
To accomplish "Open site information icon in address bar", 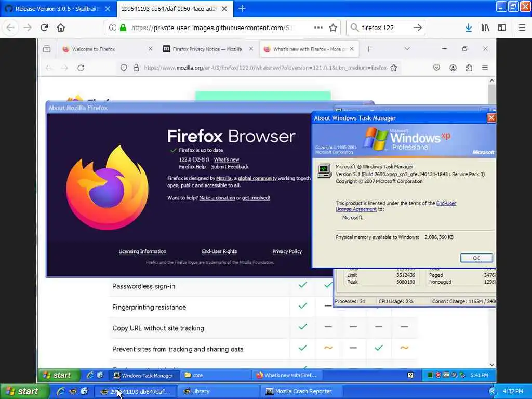I will (x=112, y=28).
